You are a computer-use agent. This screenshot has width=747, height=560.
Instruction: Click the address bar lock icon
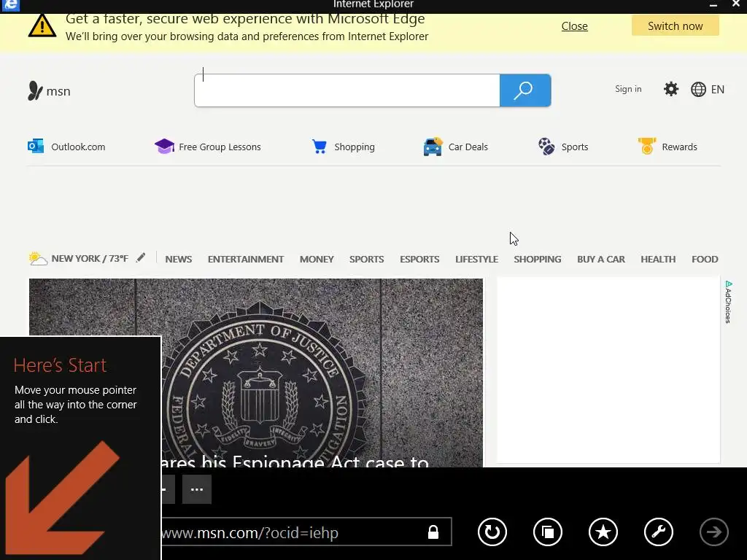point(433,532)
